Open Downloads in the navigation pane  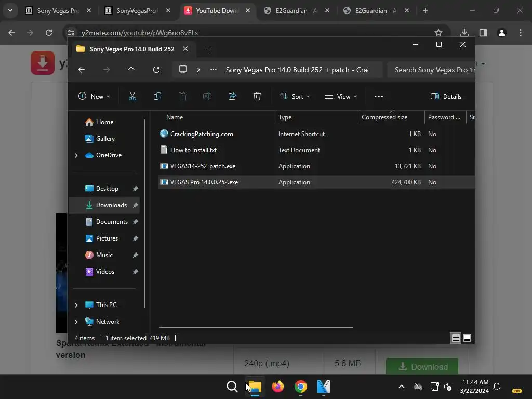104,205
